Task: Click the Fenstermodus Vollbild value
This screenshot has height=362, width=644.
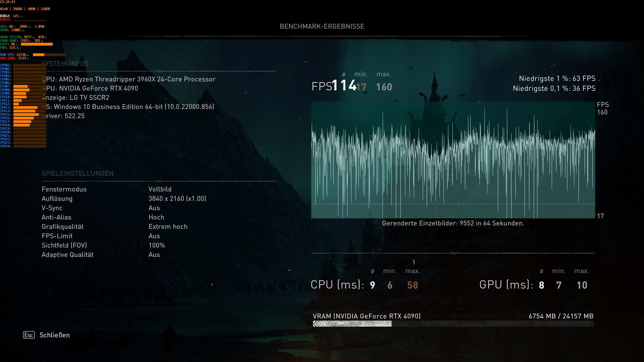Action: pyautogui.click(x=160, y=189)
